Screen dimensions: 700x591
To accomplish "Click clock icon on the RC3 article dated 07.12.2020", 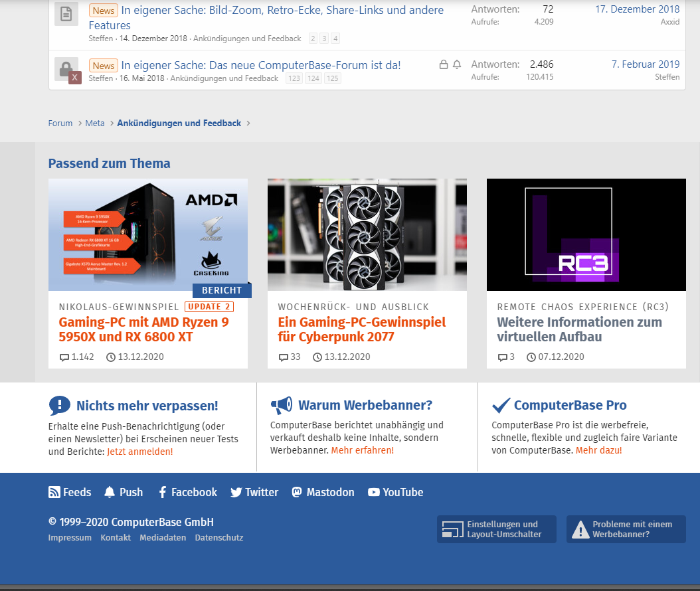I will [x=531, y=357].
